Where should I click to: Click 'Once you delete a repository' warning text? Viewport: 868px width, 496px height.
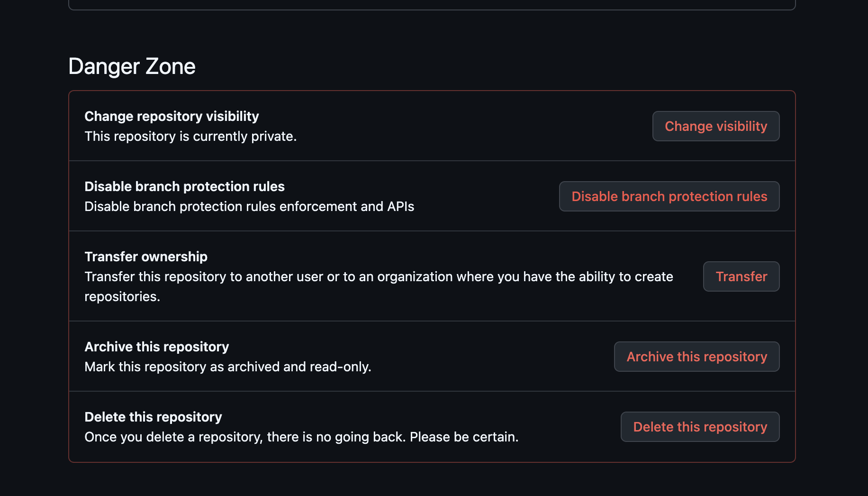point(173,437)
